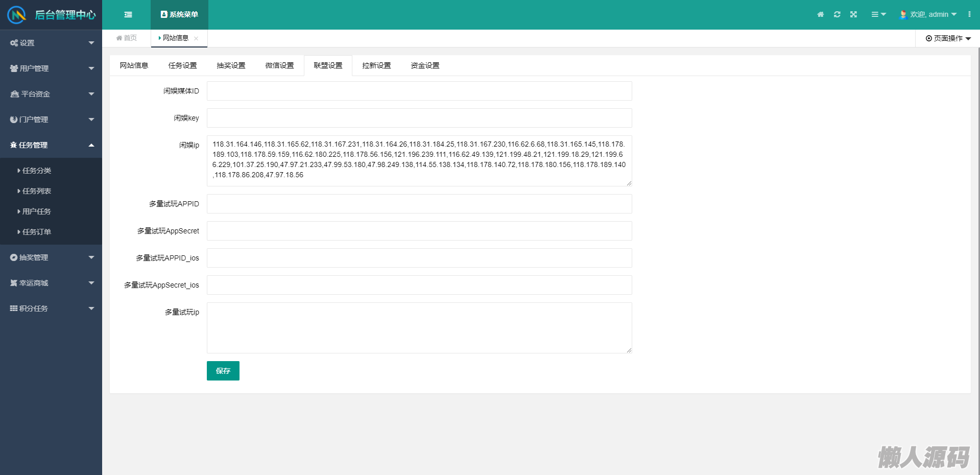Click the 多量试玩AppSecret_ios input field

click(419, 285)
